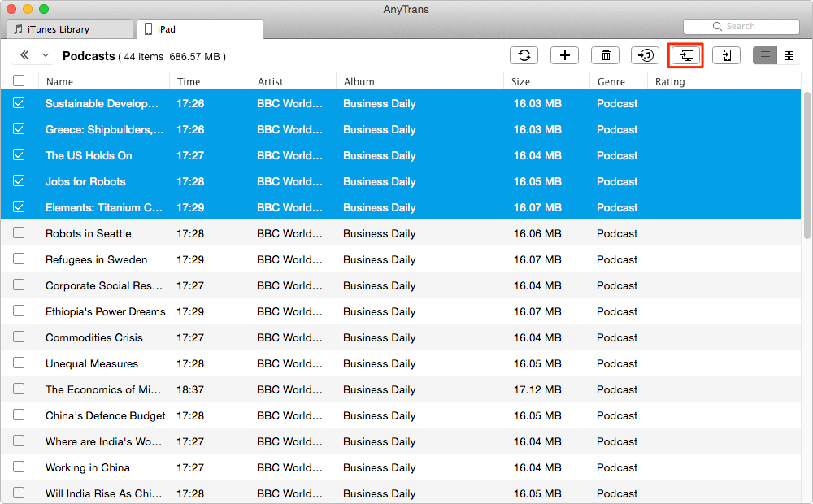Click the Send to iTunes icon

click(645, 55)
